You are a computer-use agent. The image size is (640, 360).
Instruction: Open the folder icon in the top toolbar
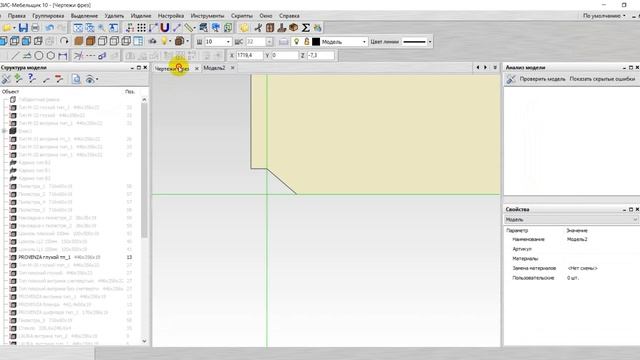[x=7, y=28]
